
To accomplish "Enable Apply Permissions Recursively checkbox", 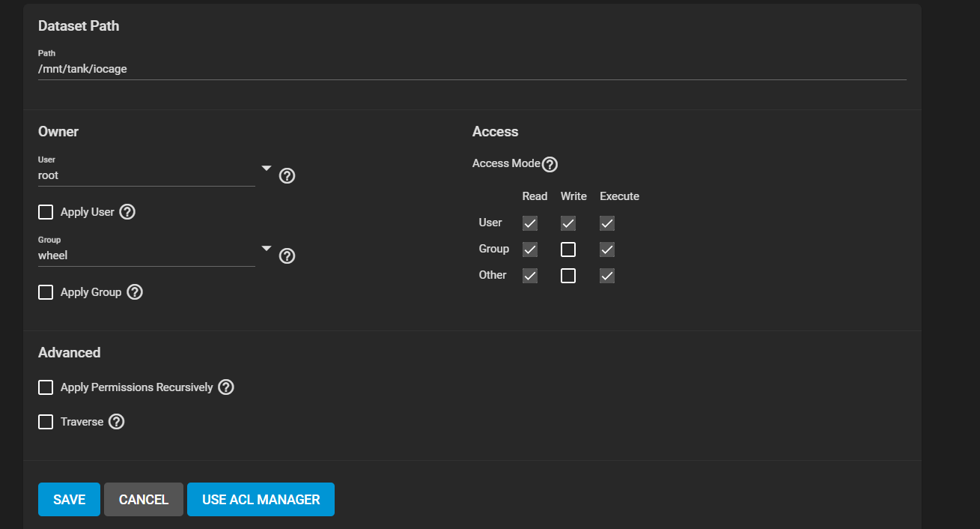I will [x=46, y=387].
